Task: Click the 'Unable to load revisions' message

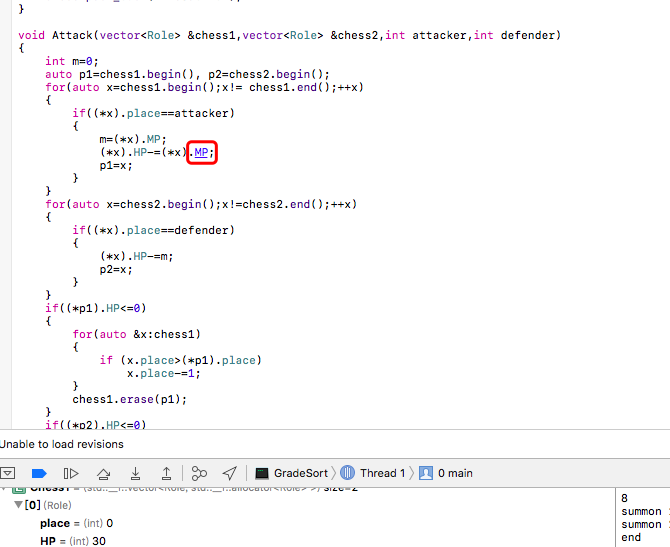Action: (x=62, y=444)
